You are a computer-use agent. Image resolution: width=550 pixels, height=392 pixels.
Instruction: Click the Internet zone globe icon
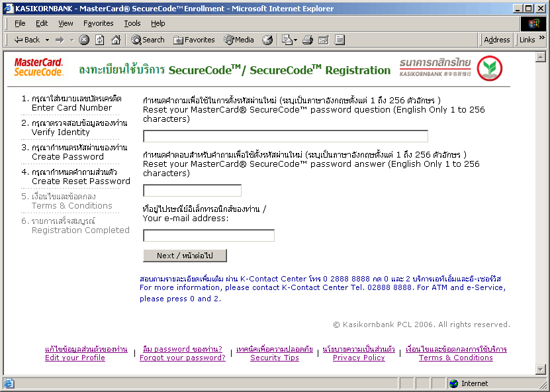point(454,383)
